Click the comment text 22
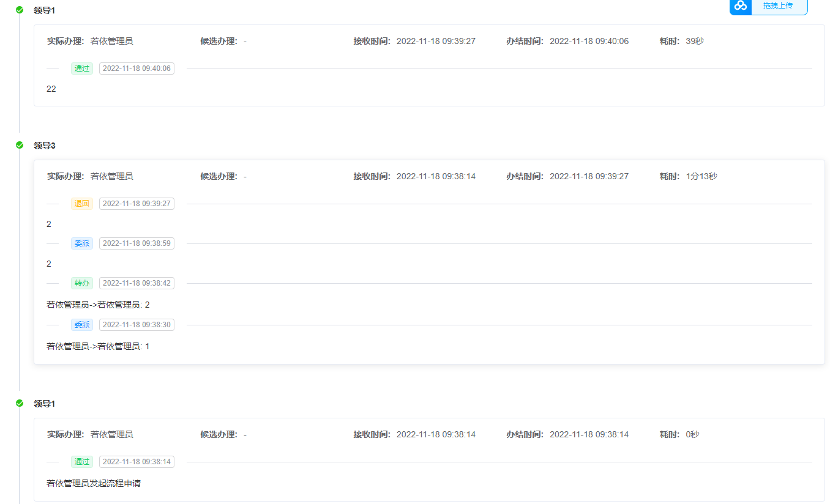 (x=51, y=89)
